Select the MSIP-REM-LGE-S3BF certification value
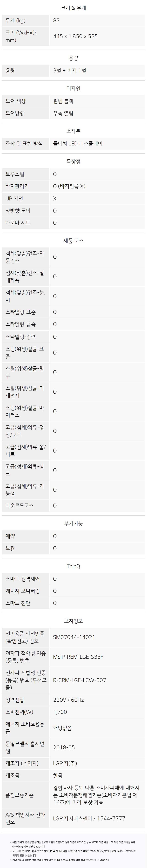Screen dimensions: 147x868 point(78,657)
